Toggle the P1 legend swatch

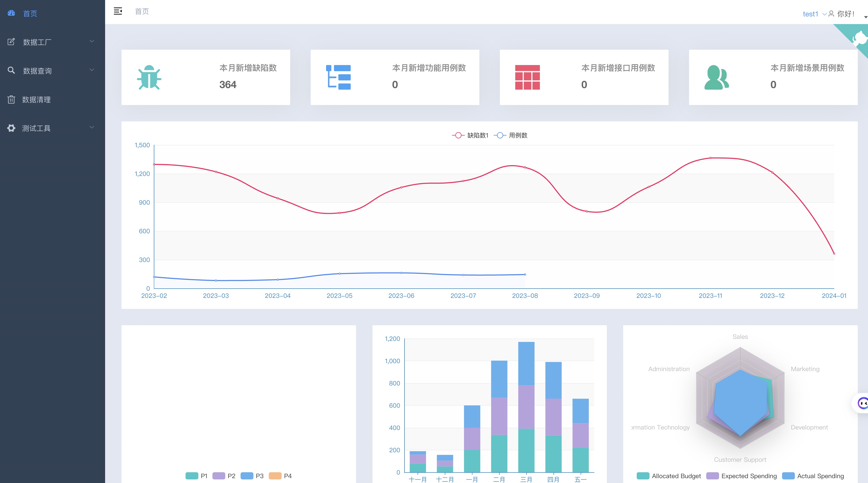click(x=192, y=476)
